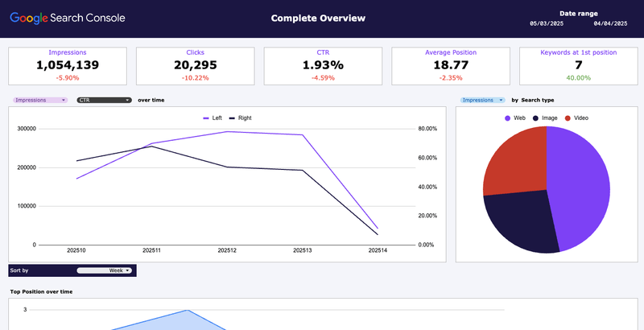Click the 202514 week axis label
Image resolution: width=644 pixels, height=330 pixels.
coord(378,250)
